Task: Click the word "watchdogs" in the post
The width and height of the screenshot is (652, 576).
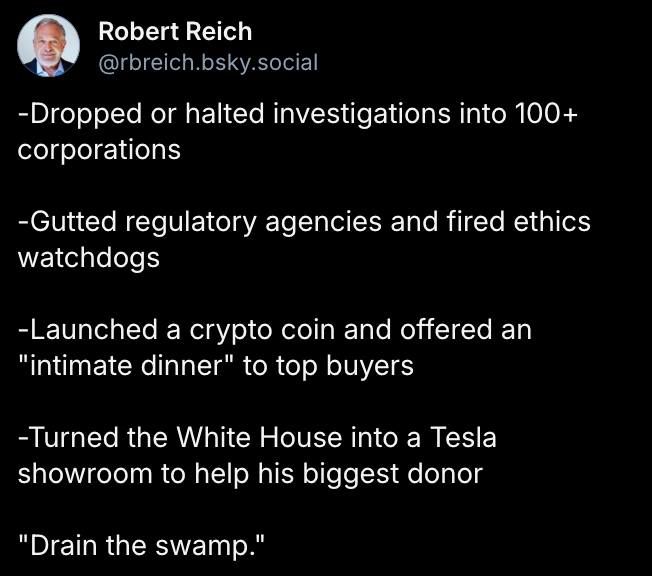Action: tap(89, 258)
